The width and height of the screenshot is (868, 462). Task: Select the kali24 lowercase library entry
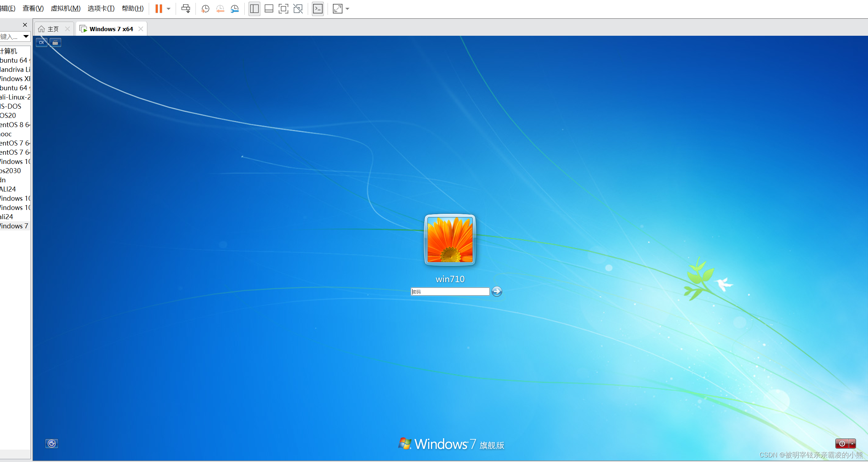[x=7, y=217]
